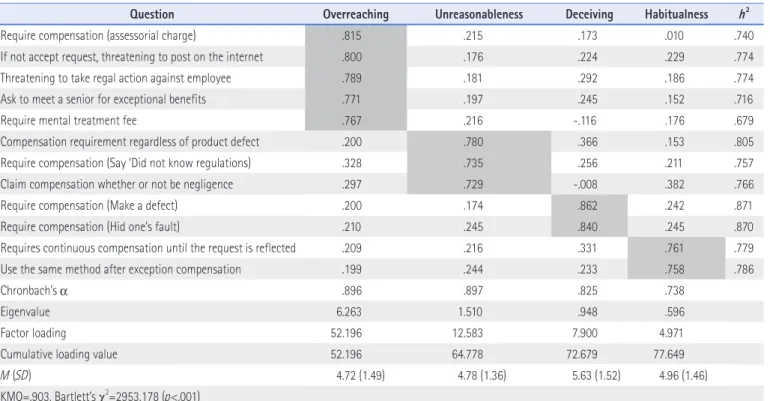Click the .862 Deceiving loading
Image resolution: width=770 pixels, height=401 pixels.
click(x=587, y=205)
